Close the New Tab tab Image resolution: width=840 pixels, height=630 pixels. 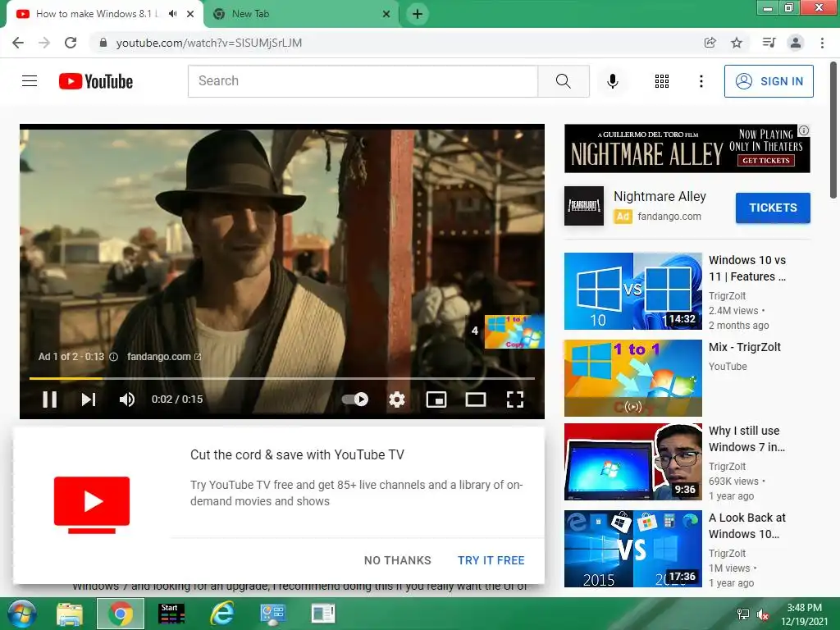pos(386,14)
